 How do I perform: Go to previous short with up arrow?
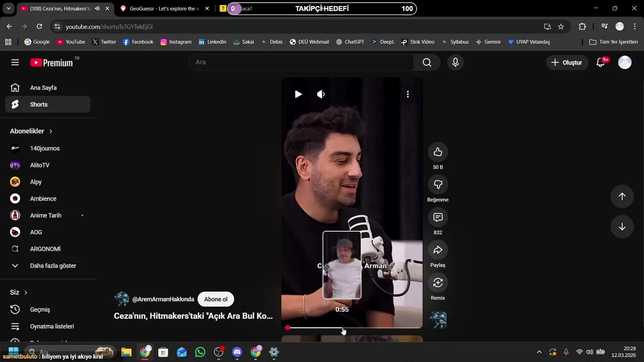click(622, 197)
